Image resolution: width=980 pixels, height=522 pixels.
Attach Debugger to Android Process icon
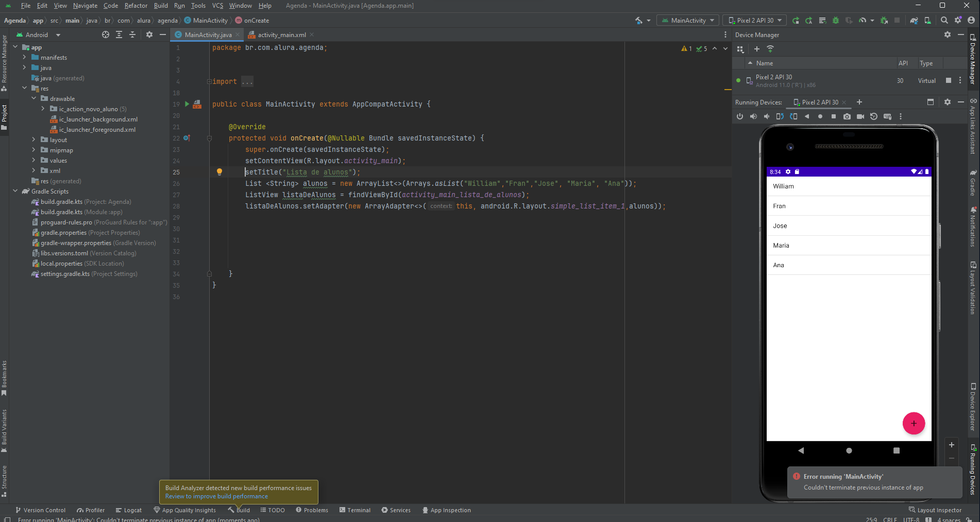[x=884, y=21]
